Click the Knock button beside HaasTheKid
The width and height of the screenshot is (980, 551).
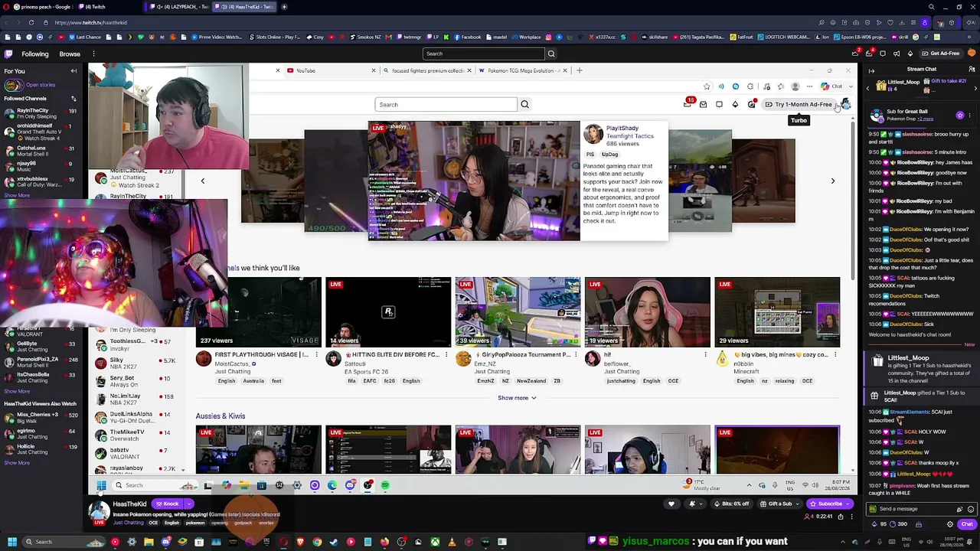click(168, 504)
